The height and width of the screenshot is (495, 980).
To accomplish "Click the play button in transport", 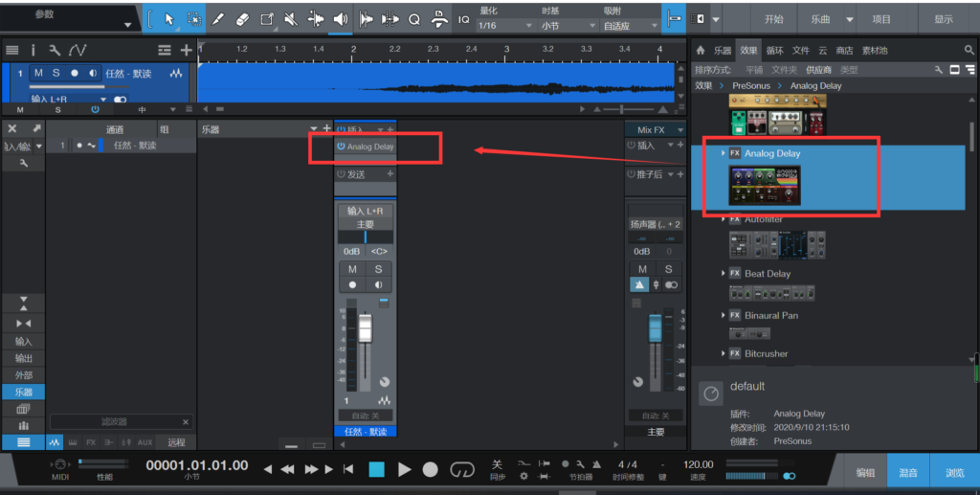I will click(x=405, y=469).
